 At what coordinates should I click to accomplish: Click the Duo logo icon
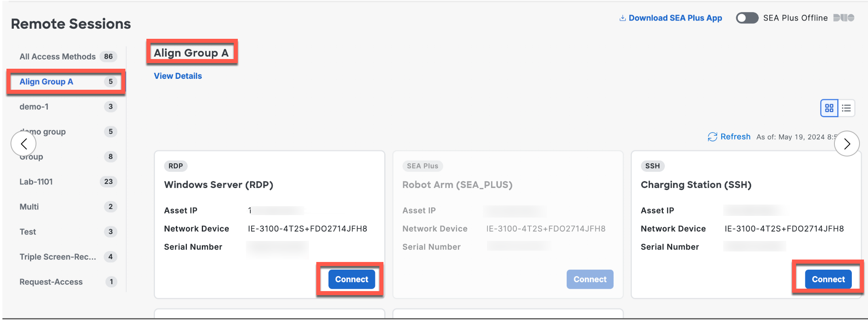844,18
